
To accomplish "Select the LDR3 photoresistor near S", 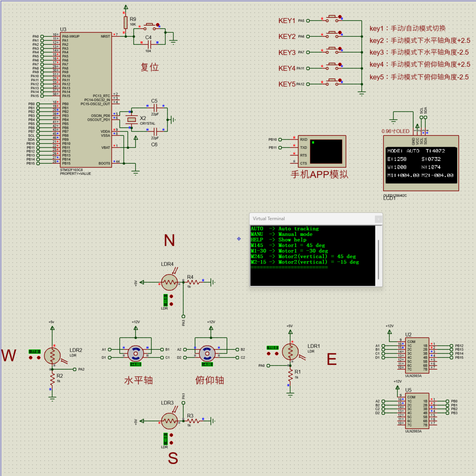I will [x=169, y=421].
